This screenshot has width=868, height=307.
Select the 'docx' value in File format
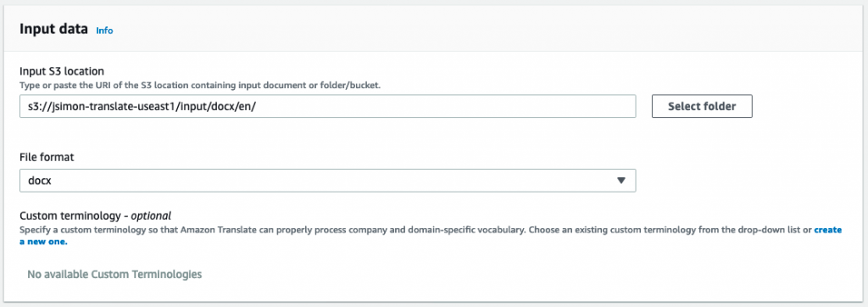(x=39, y=181)
